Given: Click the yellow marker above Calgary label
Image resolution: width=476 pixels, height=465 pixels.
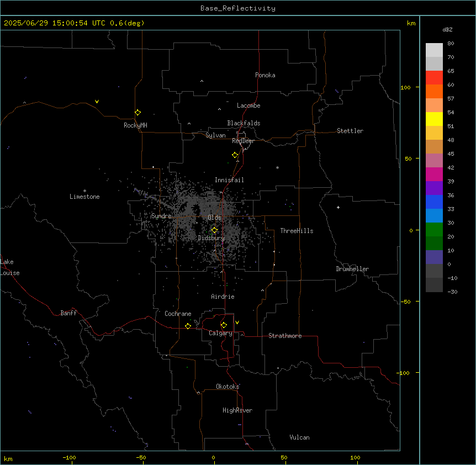Looking at the screenshot, I should [x=224, y=325].
